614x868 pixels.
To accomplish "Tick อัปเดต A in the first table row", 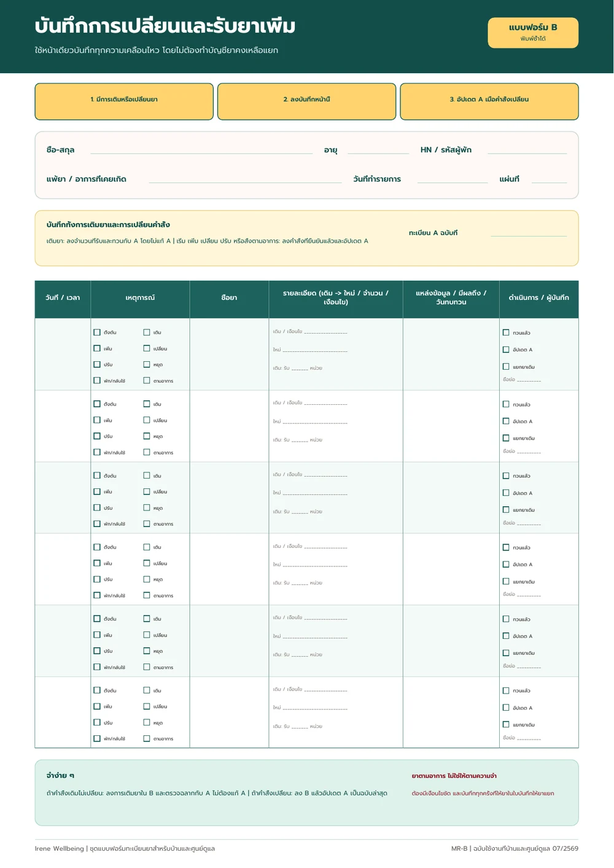I will click(x=506, y=350).
